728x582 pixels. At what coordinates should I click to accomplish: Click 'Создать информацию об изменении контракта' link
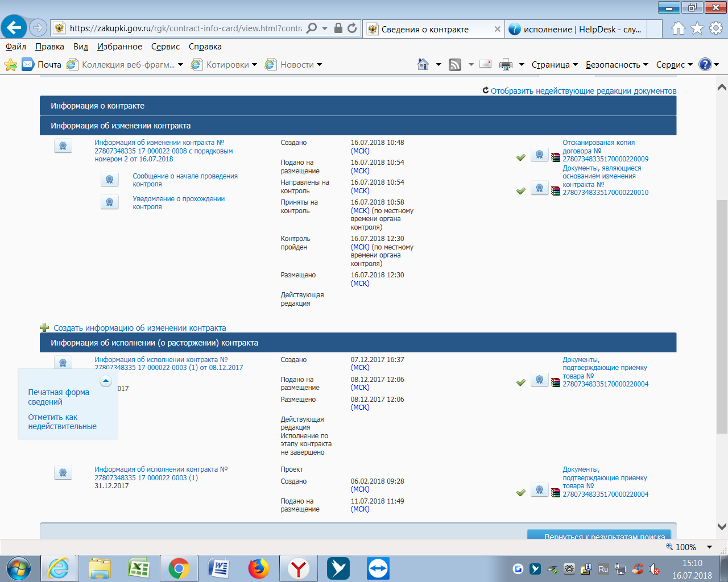140,328
